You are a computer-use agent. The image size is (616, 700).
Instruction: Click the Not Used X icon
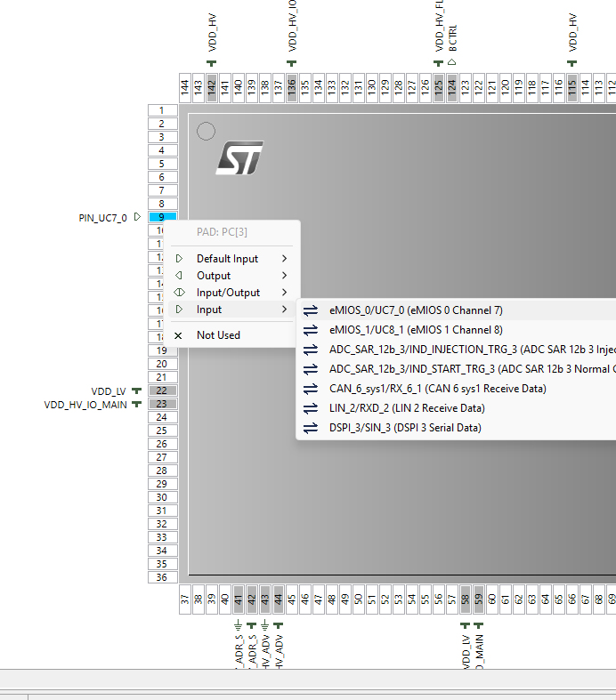178,335
